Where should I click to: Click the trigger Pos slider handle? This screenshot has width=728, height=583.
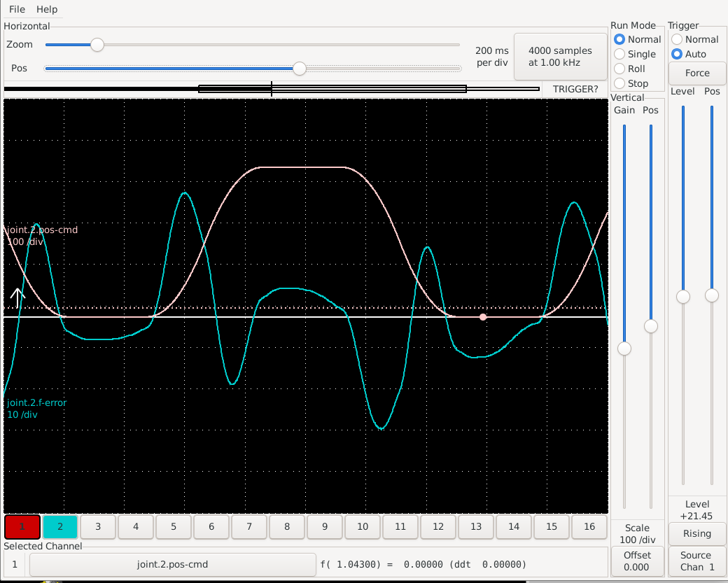pyautogui.click(x=712, y=295)
